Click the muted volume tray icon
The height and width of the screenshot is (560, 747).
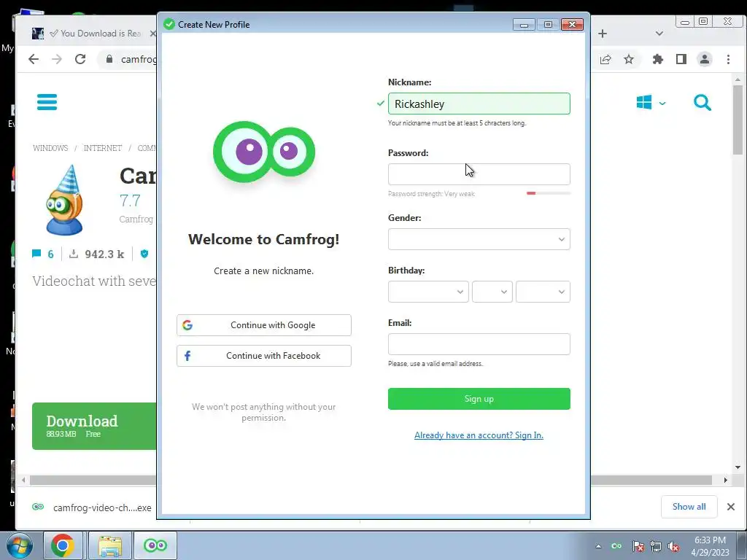tap(673, 546)
